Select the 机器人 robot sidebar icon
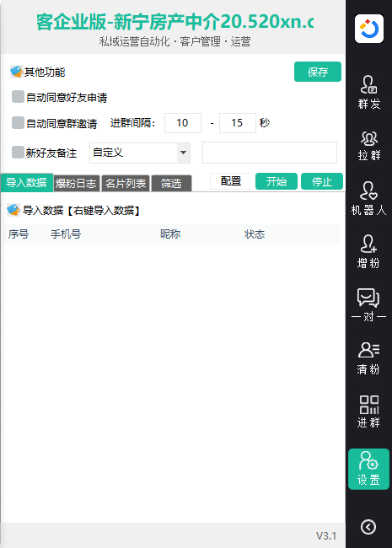Image resolution: width=392 pixels, height=548 pixels. pyautogui.click(x=369, y=198)
